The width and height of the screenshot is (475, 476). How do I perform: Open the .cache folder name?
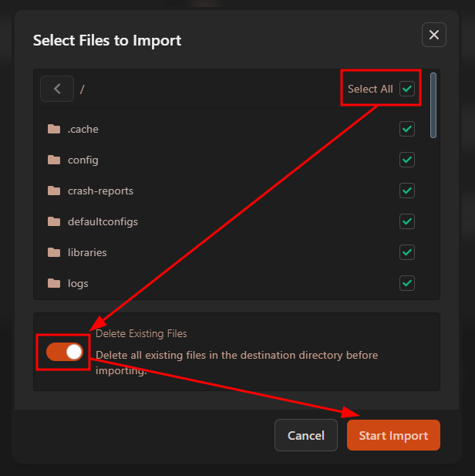click(83, 130)
